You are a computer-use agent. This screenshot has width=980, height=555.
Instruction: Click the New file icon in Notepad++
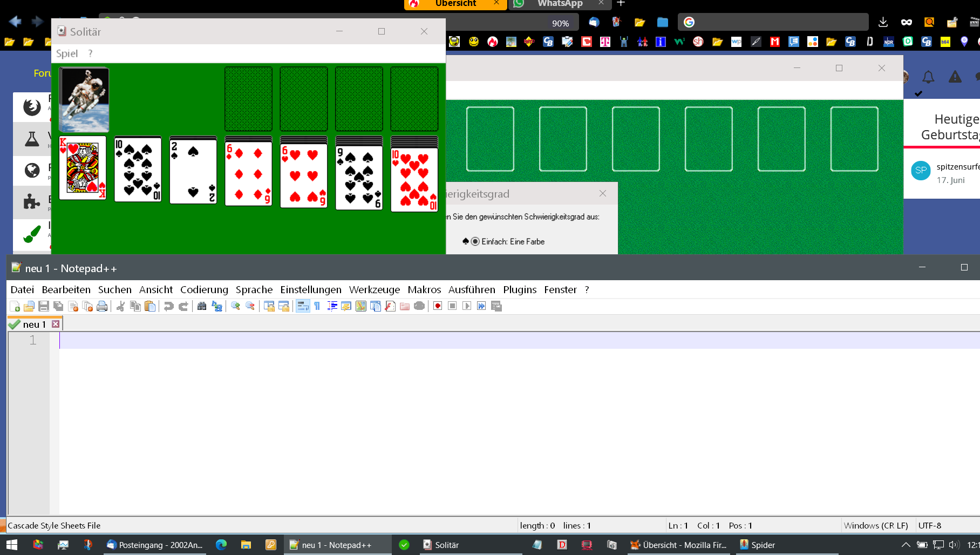[x=15, y=307]
